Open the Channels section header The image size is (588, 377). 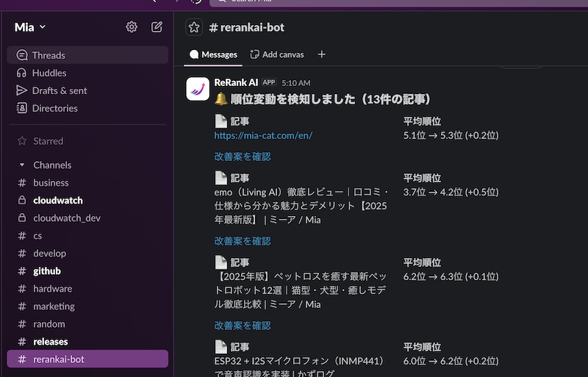pyautogui.click(x=52, y=165)
